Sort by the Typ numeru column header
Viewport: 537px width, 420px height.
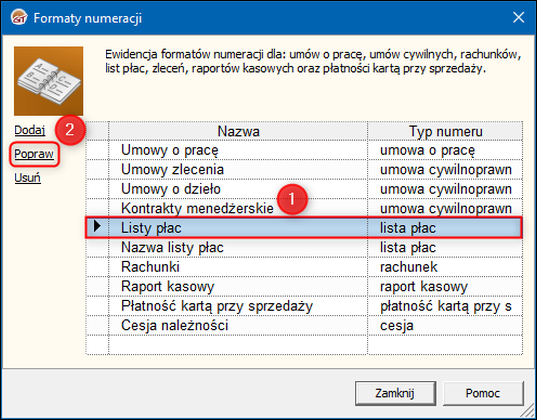445,131
